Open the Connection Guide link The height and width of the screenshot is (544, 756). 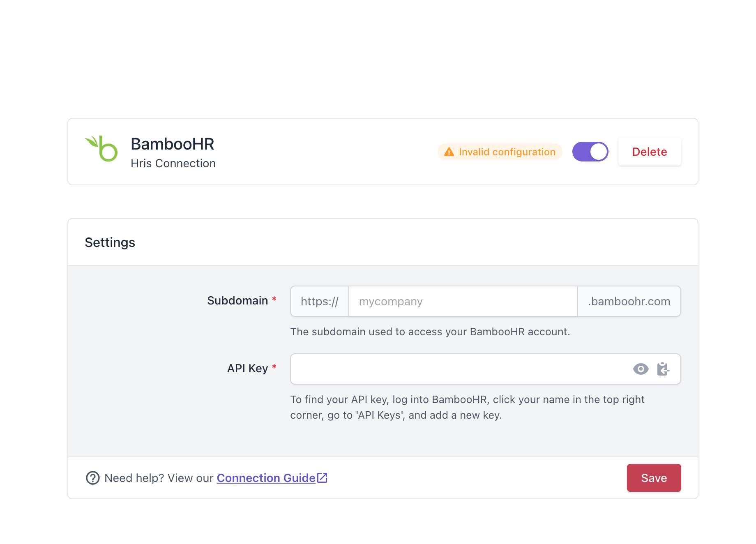(x=266, y=478)
